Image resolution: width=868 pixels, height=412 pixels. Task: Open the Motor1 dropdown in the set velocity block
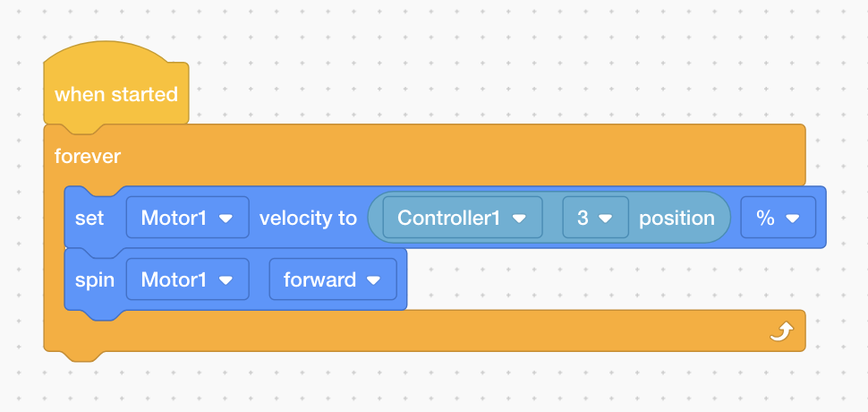click(x=188, y=218)
